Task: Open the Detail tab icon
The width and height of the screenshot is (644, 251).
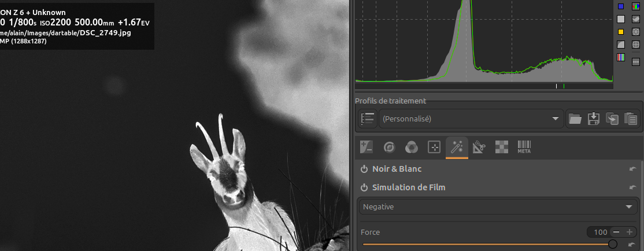Action: pos(388,147)
